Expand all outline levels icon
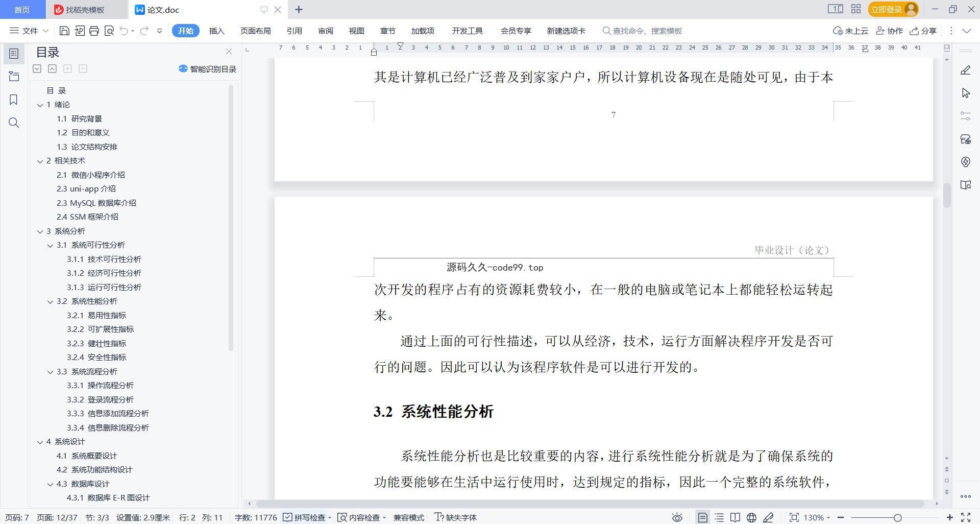Screen dimensions: 980x524 pyautogui.click(x=37, y=68)
